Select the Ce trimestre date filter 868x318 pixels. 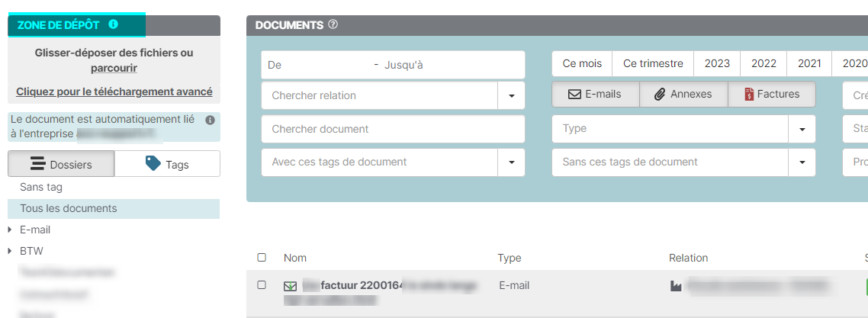click(652, 64)
